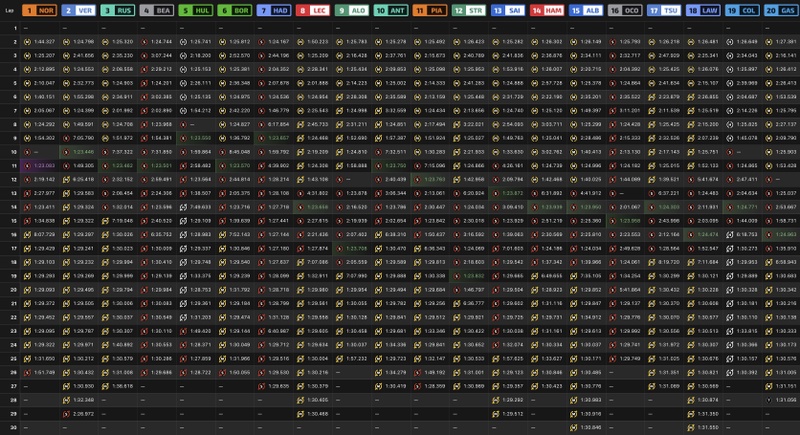This screenshot has width=800, height=435.
Task: Click the red tyre icon in NOR's lap 26 cell
Action: [27, 373]
